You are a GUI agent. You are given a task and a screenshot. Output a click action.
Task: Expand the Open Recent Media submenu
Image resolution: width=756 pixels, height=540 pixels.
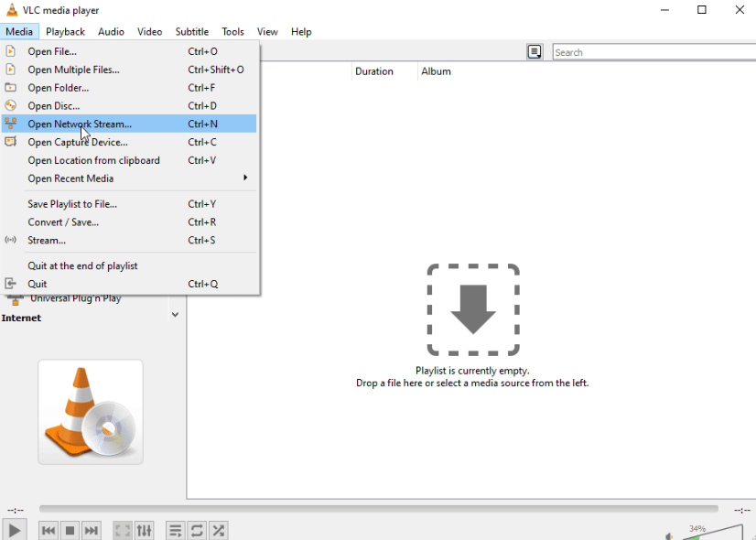pos(129,178)
